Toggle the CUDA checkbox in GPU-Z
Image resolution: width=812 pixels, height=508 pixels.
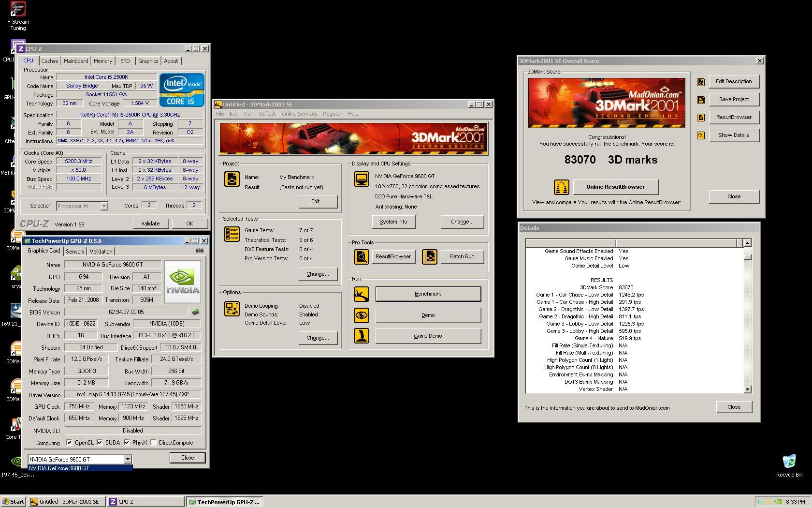coord(100,443)
